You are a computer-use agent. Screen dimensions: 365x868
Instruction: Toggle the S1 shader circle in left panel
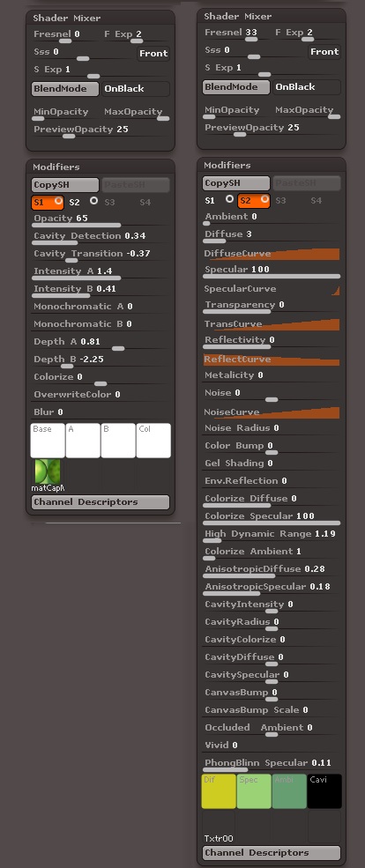point(58,202)
